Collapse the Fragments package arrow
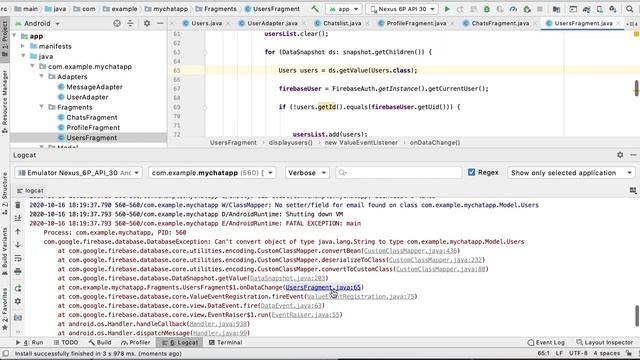Image resolution: width=640 pixels, height=360 pixels. [41, 107]
